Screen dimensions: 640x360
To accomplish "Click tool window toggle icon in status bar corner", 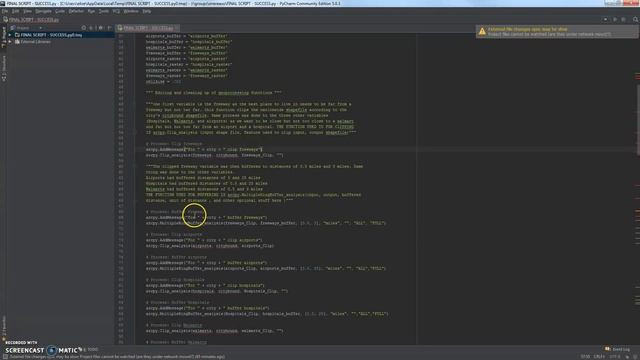I will (4, 357).
